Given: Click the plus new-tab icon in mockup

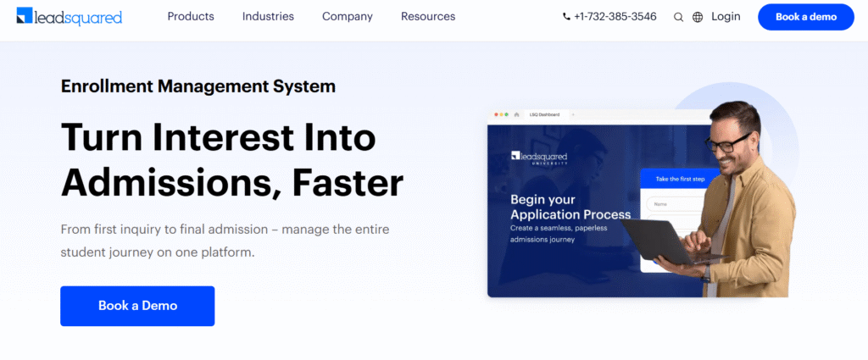Looking at the screenshot, I should click(x=572, y=114).
